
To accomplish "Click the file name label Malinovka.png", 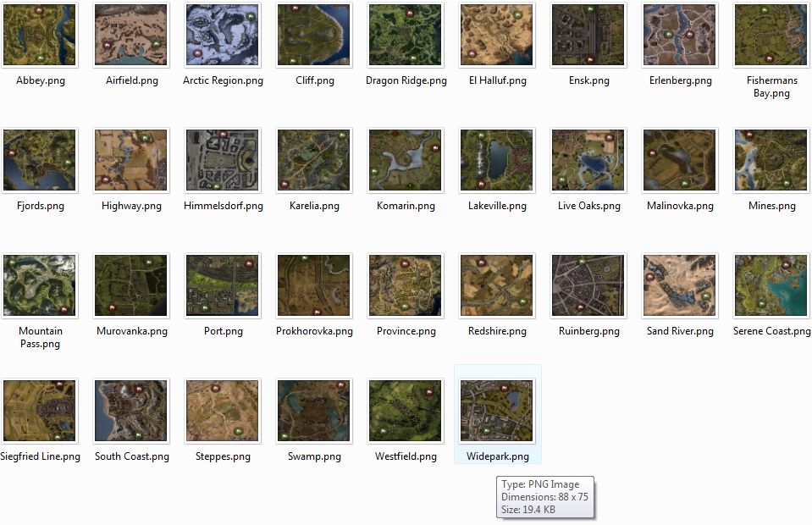I will point(681,206).
